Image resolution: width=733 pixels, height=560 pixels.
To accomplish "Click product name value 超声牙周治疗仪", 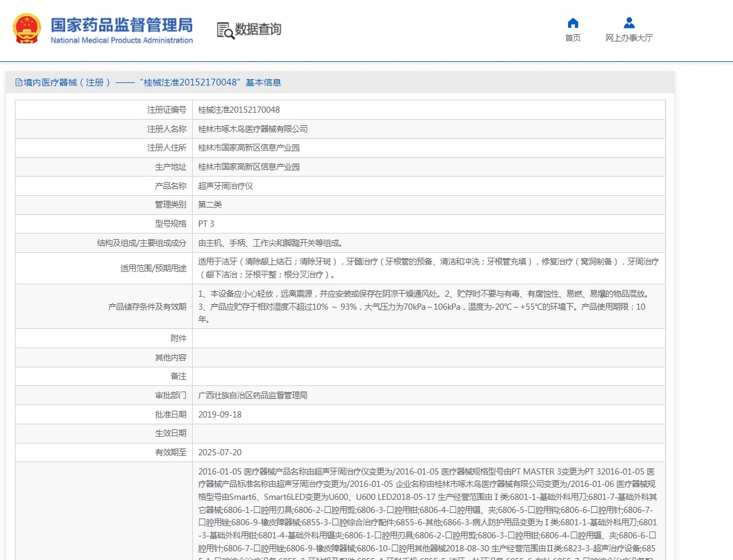I will click(226, 186).
